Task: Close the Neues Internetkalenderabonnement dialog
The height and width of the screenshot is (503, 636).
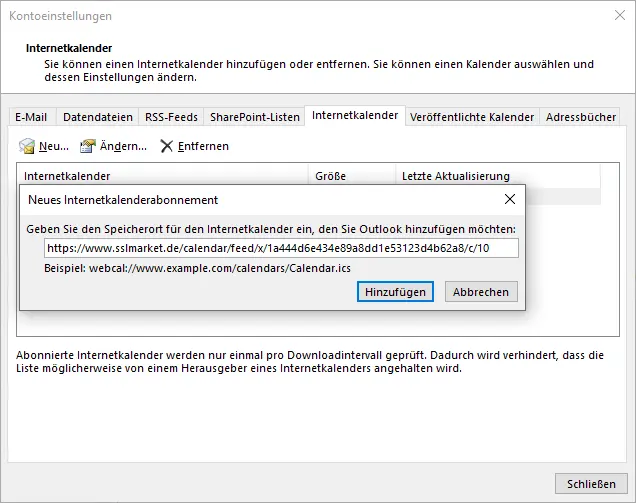Action: (510, 199)
